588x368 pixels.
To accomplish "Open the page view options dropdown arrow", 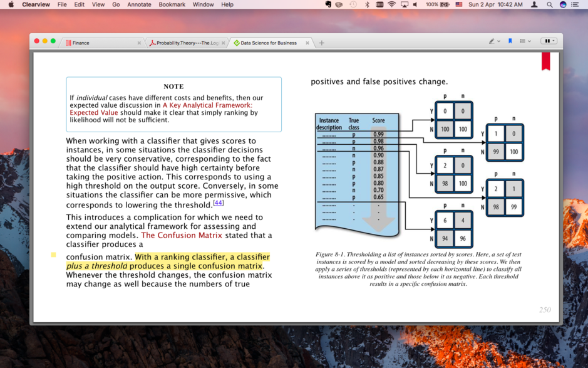I will [x=554, y=40].
